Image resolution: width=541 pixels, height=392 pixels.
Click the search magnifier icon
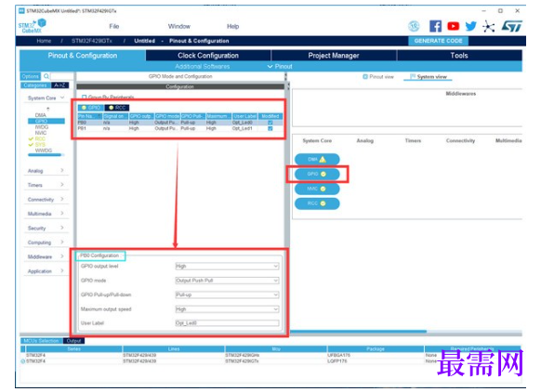(x=46, y=76)
